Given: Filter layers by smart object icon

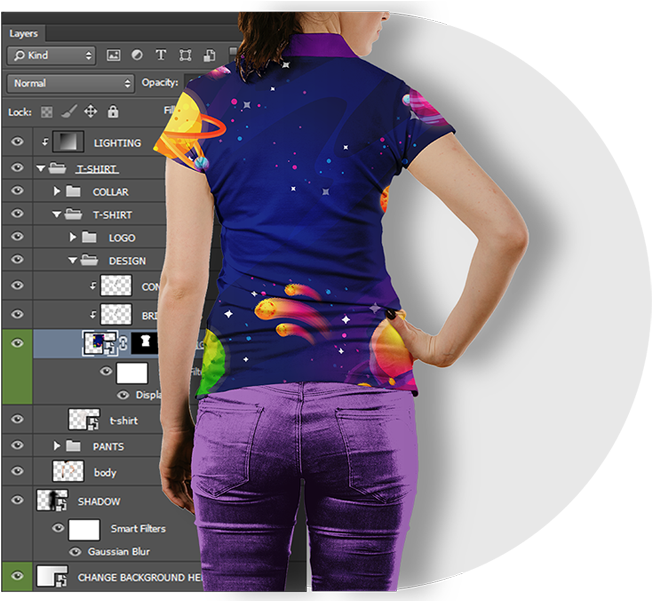Looking at the screenshot, I should point(209,55).
